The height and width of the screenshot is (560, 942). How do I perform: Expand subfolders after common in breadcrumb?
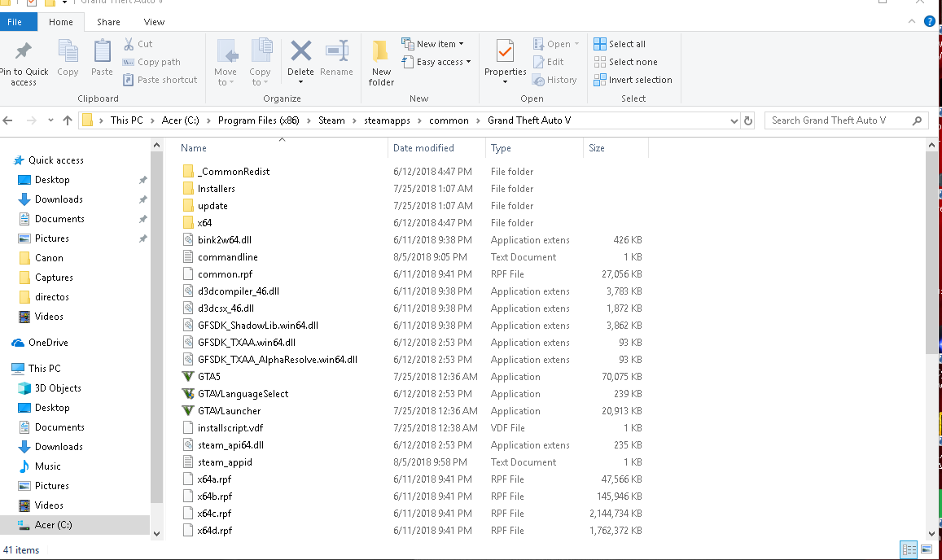pyautogui.click(x=478, y=120)
